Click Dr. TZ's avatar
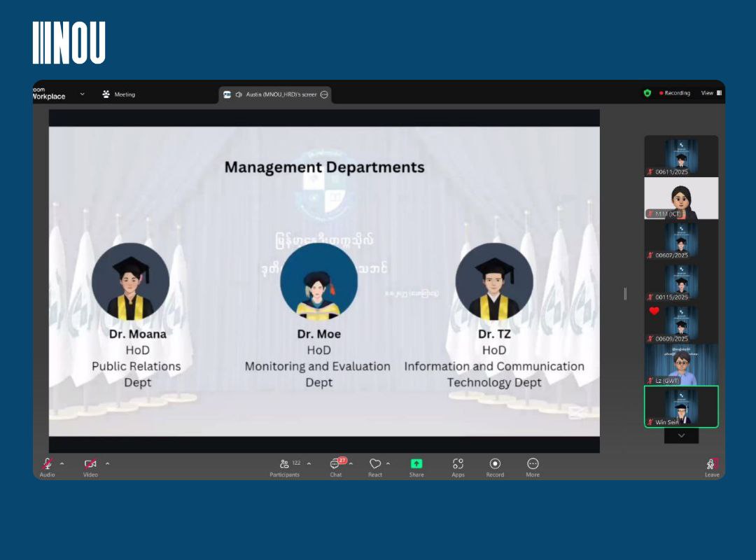The width and height of the screenshot is (756, 560). [x=494, y=281]
